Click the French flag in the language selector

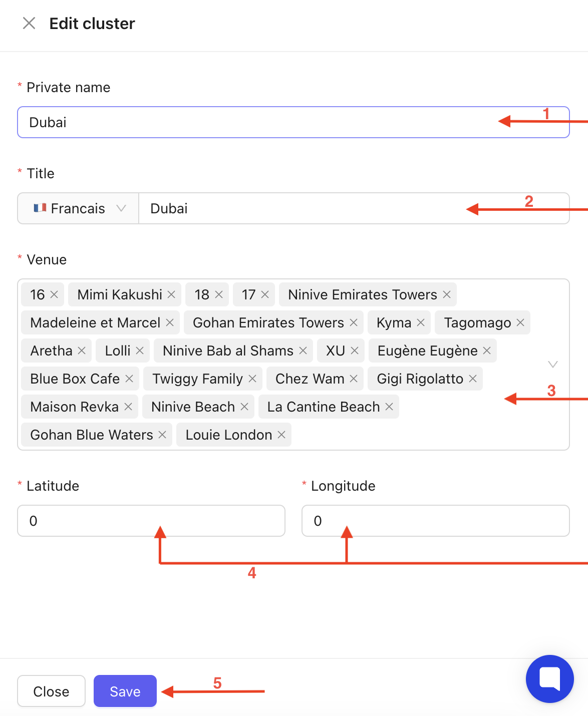[x=40, y=208]
